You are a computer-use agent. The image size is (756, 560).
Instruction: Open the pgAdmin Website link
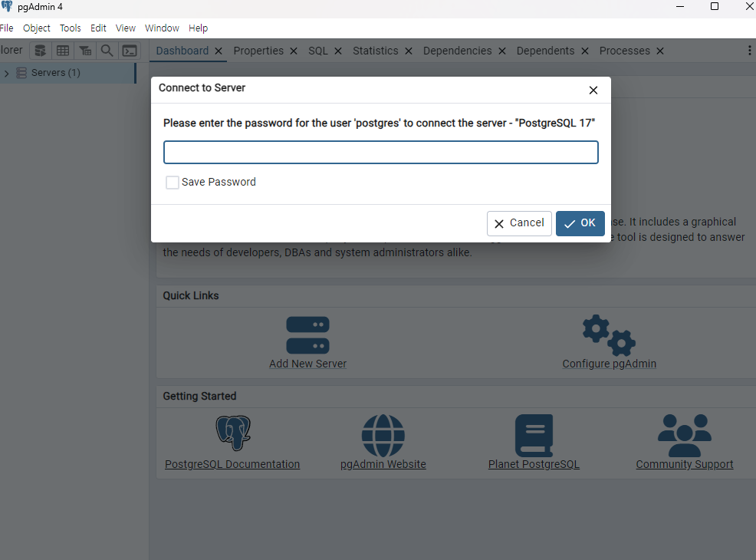point(383,464)
